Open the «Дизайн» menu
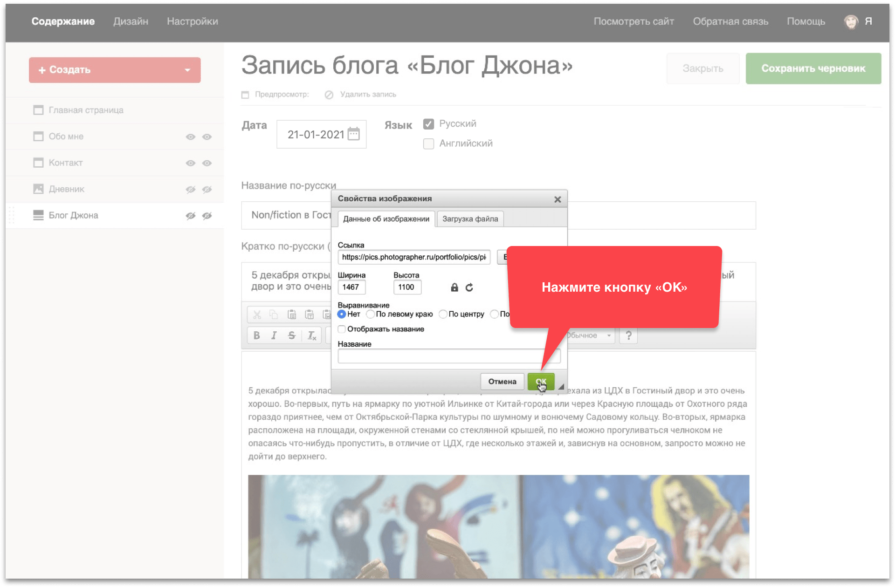The height and width of the screenshot is (588, 895). coord(131,21)
